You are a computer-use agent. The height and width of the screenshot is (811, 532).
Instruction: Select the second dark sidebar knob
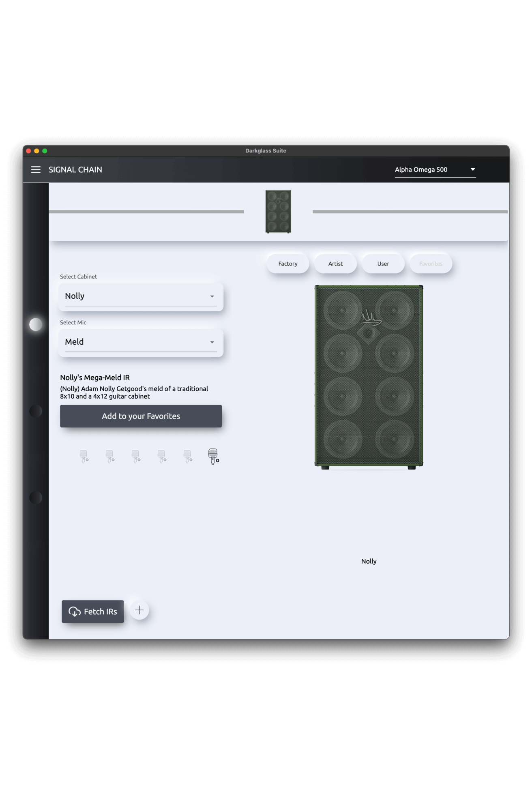[x=36, y=411]
